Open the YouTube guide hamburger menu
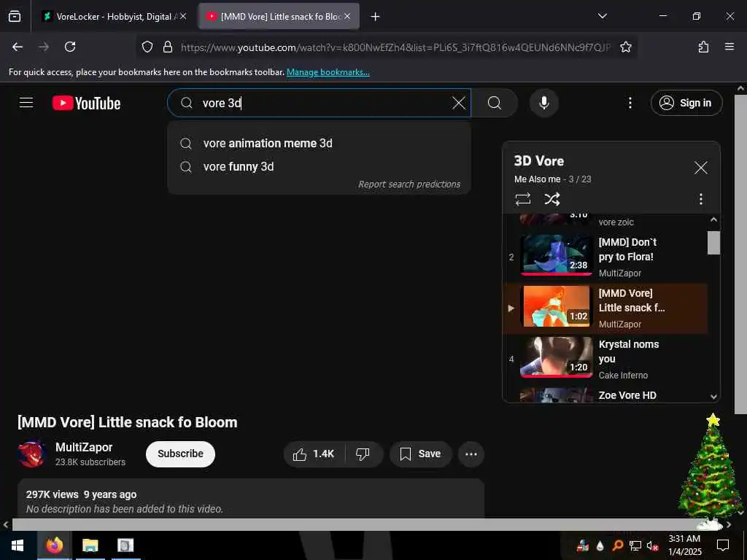Screen dimensions: 747x560 (26, 103)
